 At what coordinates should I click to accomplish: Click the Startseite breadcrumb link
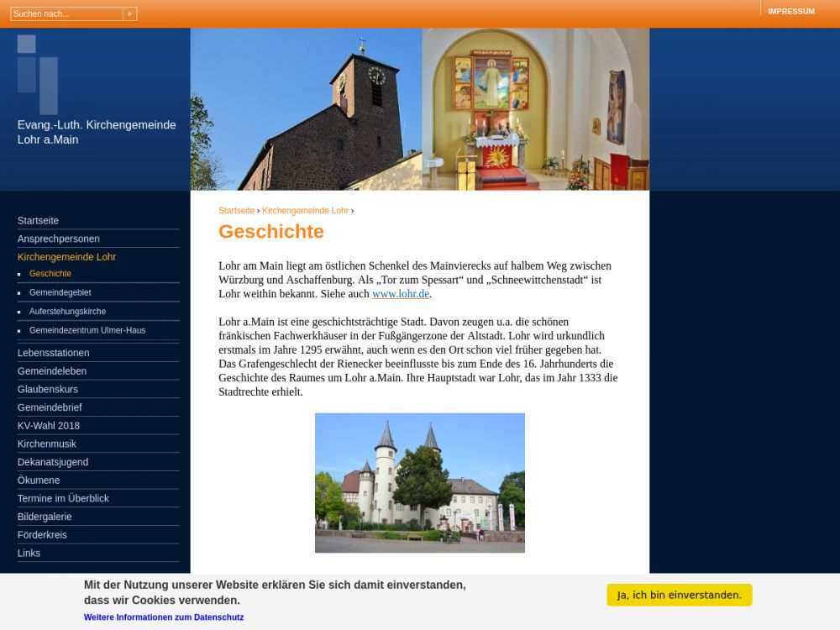pyautogui.click(x=236, y=211)
